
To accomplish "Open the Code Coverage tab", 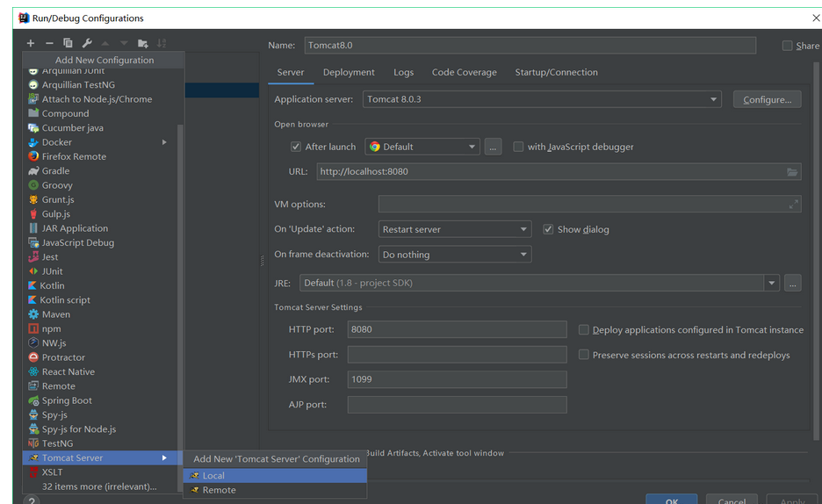I will [464, 72].
